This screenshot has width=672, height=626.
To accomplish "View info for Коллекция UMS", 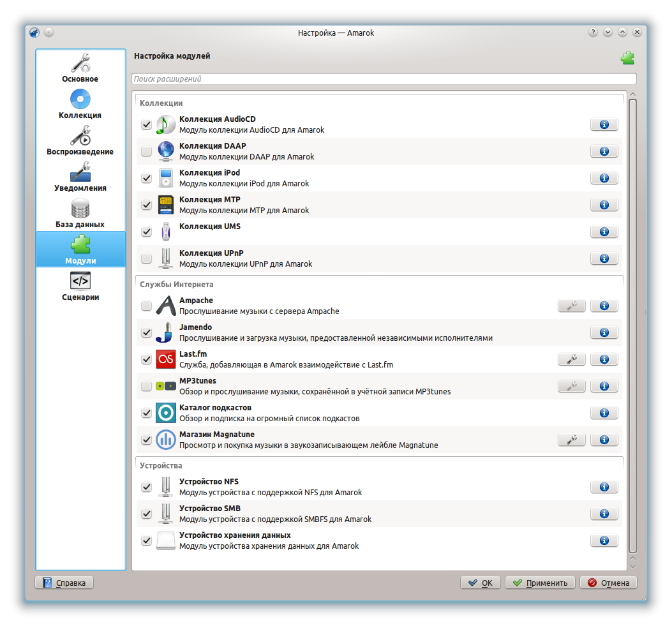I will [x=604, y=232].
